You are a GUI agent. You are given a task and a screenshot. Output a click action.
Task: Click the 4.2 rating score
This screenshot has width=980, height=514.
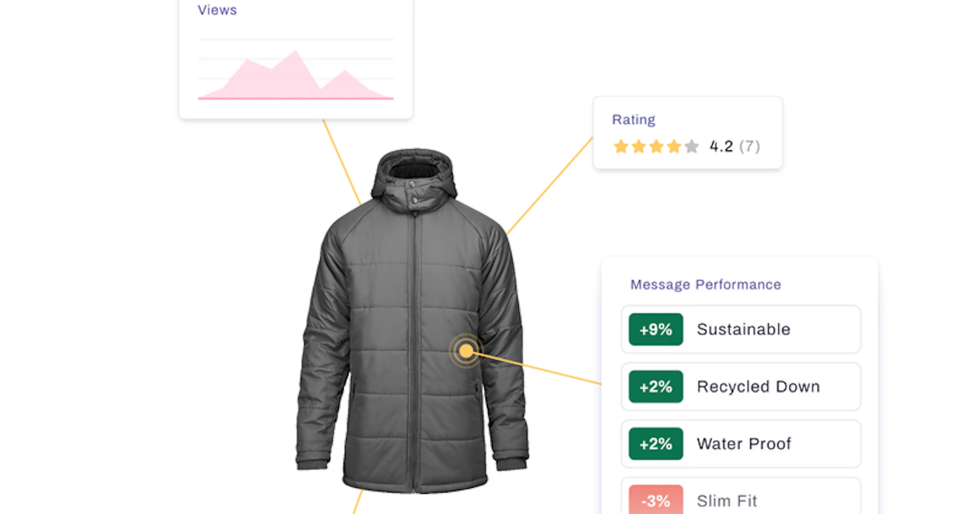(x=721, y=146)
